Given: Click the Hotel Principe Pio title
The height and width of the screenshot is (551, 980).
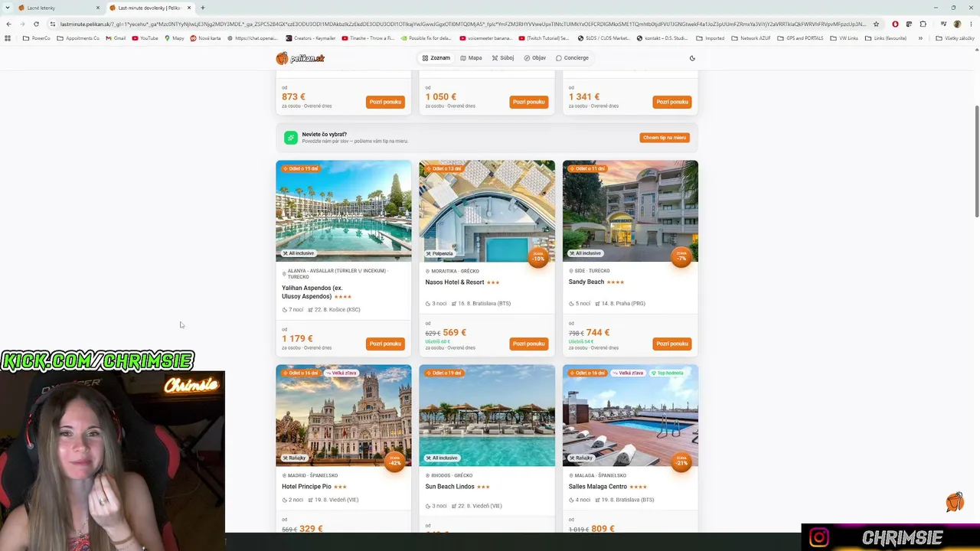Looking at the screenshot, I should [306, 487].
